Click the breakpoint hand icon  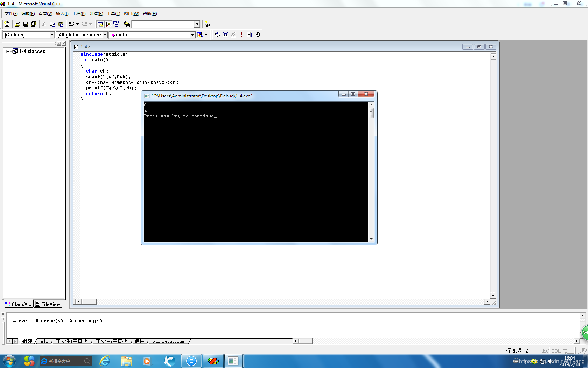[258, 35]
